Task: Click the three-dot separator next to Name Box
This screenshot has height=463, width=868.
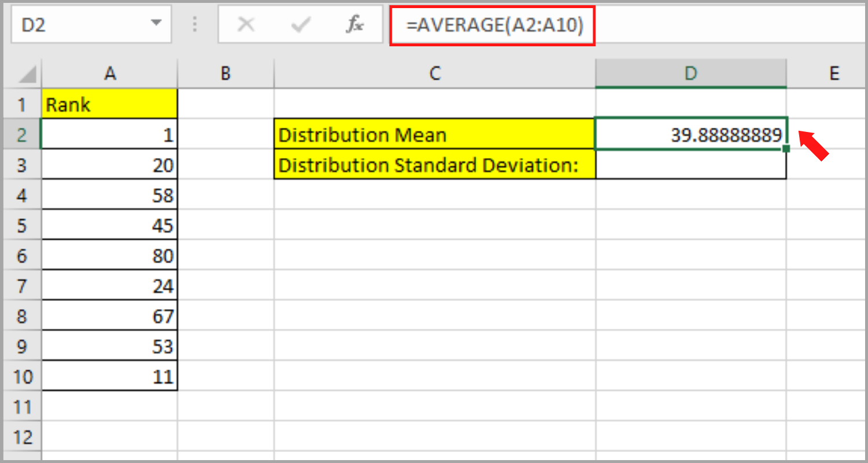Action: tap(194, 24)
